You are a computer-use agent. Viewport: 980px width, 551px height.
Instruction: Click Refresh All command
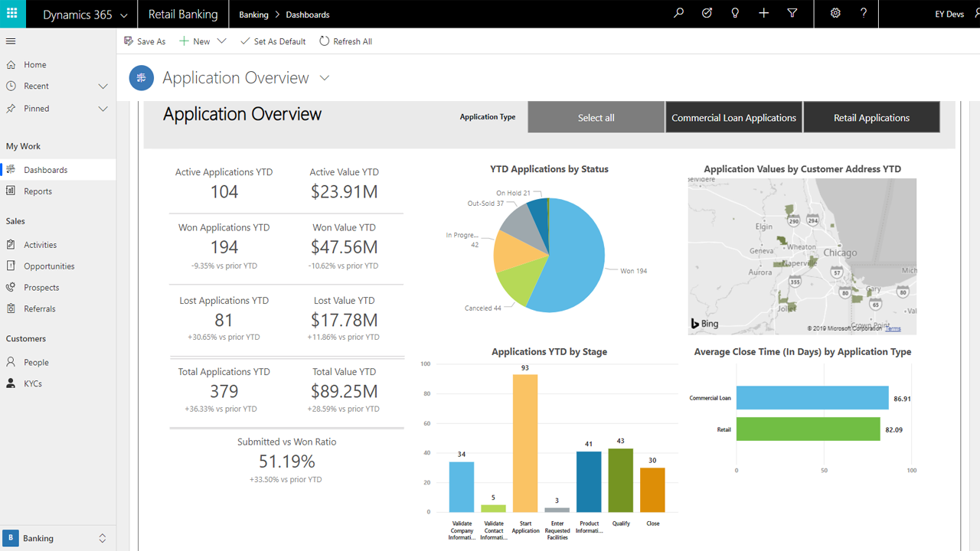(x=345, y=41)
